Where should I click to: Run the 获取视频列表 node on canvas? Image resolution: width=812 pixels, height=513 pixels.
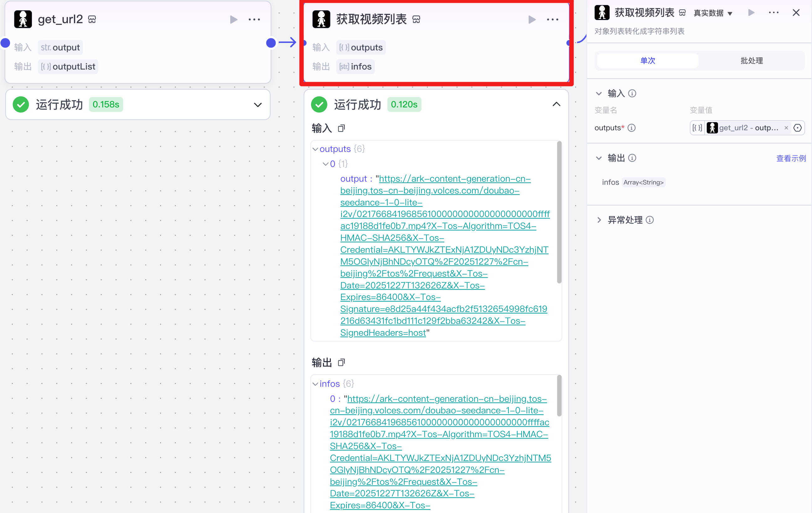click(532, 19)
